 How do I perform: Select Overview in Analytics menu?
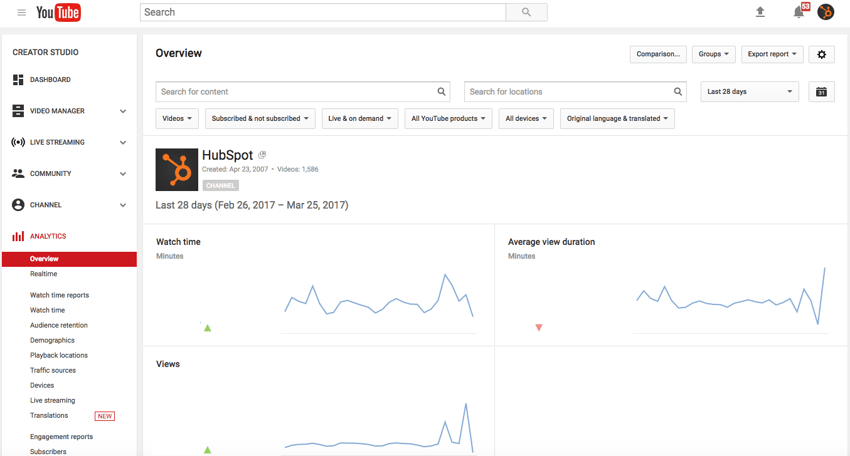(69, 259)
